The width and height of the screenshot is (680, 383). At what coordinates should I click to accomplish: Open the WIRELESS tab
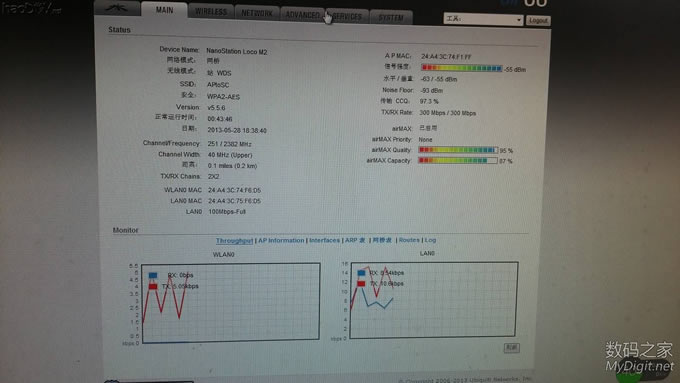coord(211,12)
